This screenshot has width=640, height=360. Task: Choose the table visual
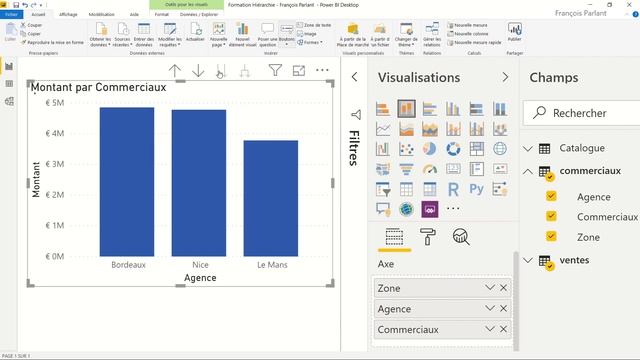406,189
